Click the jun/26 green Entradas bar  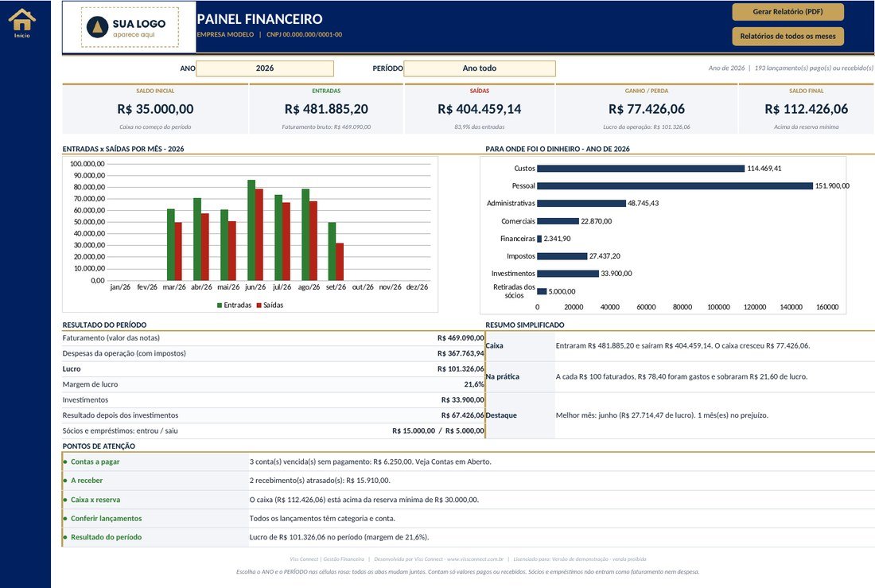point(251,230)
